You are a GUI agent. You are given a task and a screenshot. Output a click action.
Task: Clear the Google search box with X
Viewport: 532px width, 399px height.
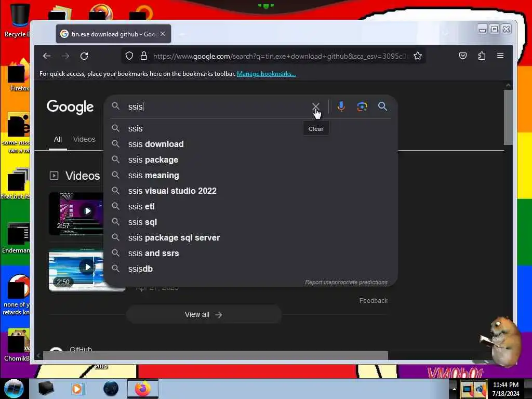point(315,107)
